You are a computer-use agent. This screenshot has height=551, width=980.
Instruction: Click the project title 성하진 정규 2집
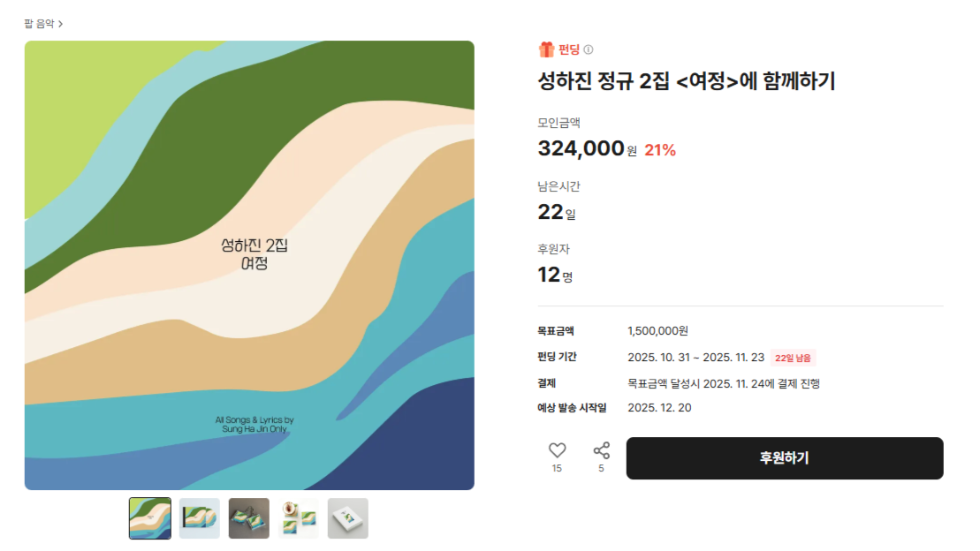[686, 81]
